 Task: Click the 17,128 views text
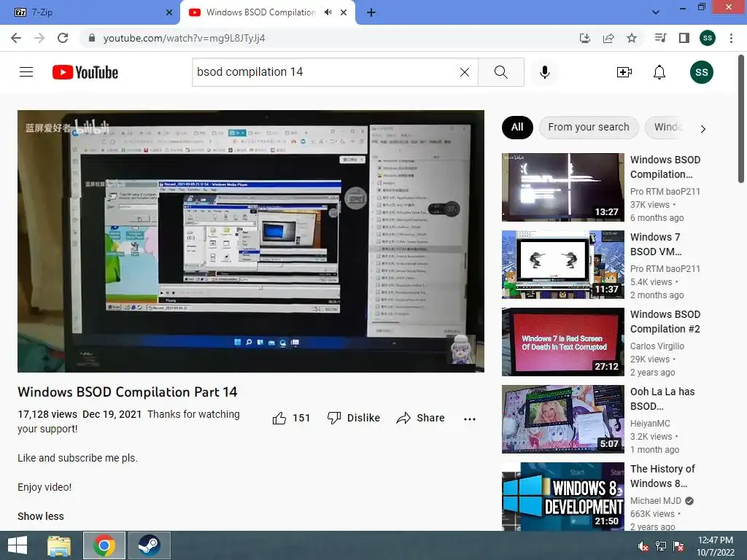[x=47, y=414]
